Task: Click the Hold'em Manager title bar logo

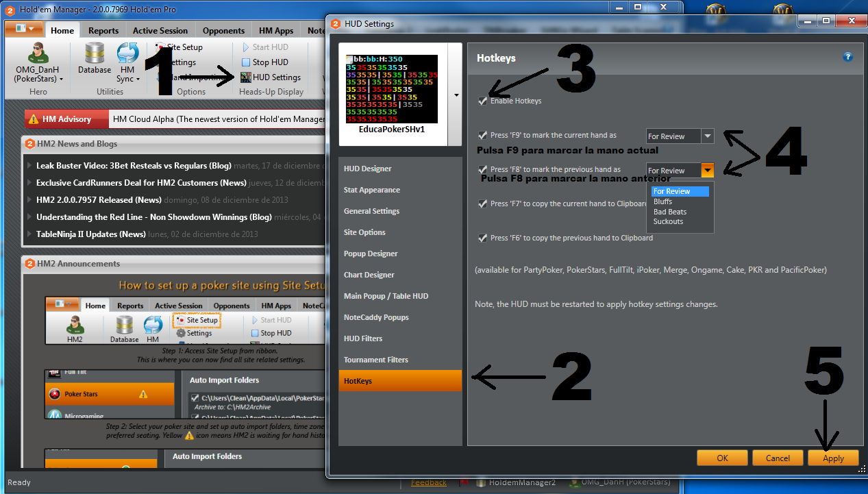Action: pyautogui.click(x=10, y=9)
